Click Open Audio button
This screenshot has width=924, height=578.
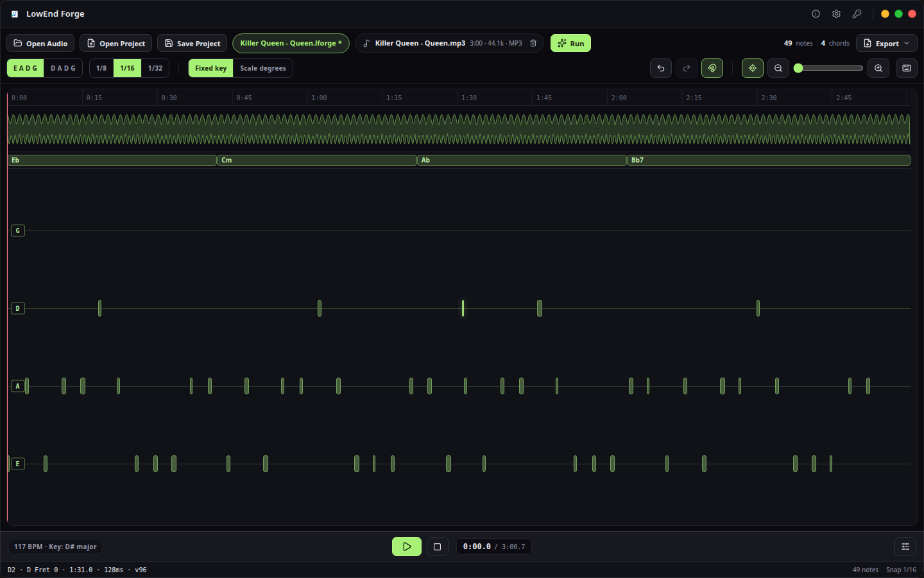click(40, 43)
